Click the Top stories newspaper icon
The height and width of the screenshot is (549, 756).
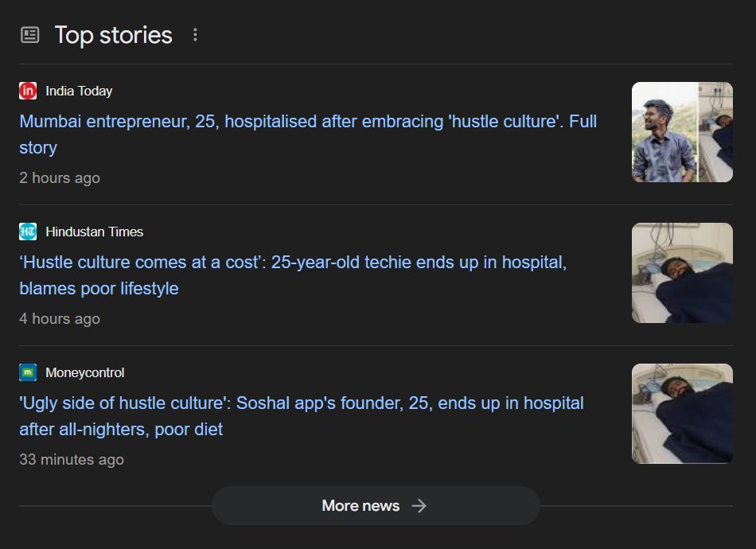[x=29, y=35]
